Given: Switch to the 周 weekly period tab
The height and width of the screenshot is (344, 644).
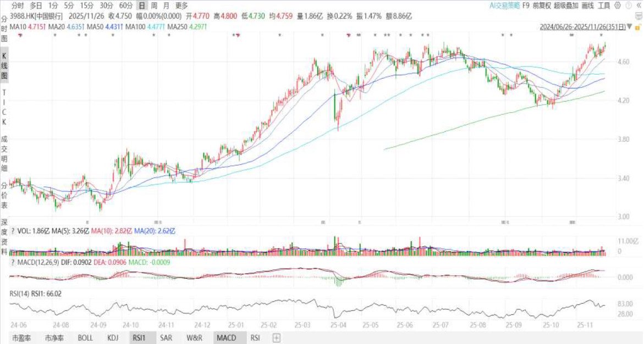Looking at the screenshot, I should tap(154, 5).
